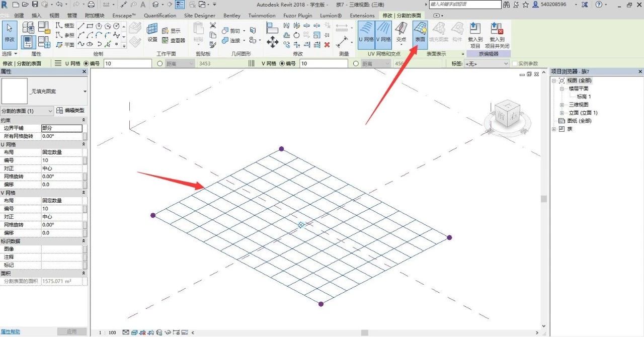644x337 pixels.
Task: Click the 属性帮助 link
Action: pos(11,331)
